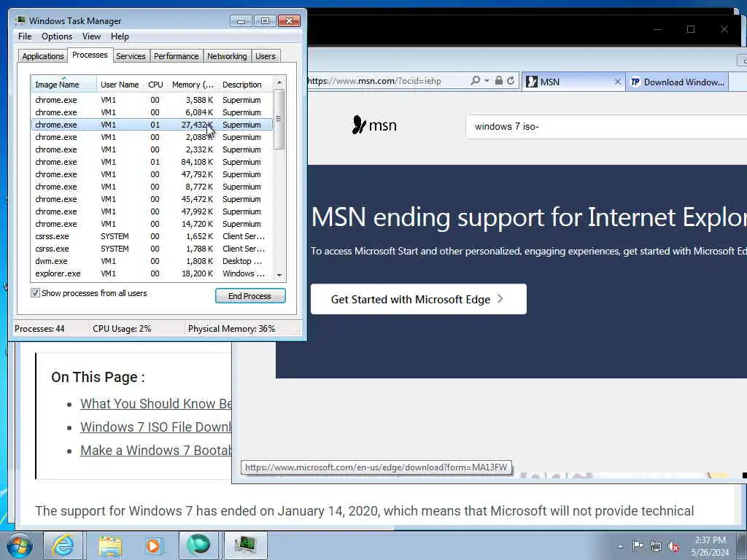Open Task Manager File menu

25,36
